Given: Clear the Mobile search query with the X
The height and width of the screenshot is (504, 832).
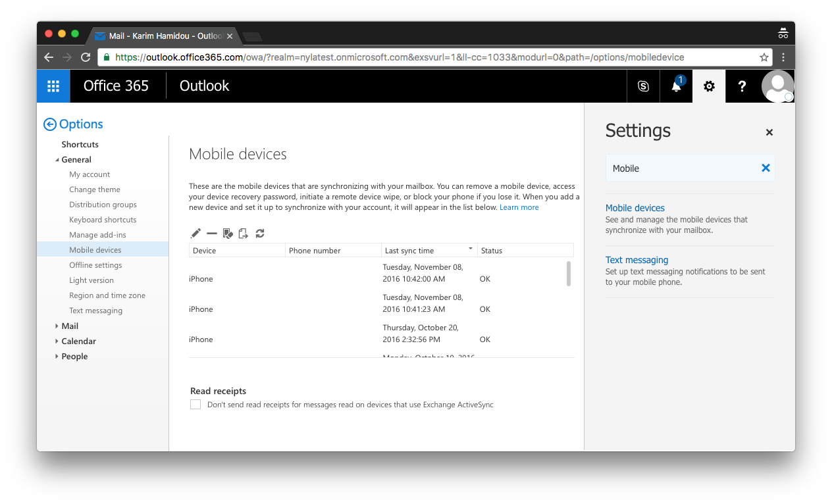Looking at the screenshot, I should click(766, 168).
